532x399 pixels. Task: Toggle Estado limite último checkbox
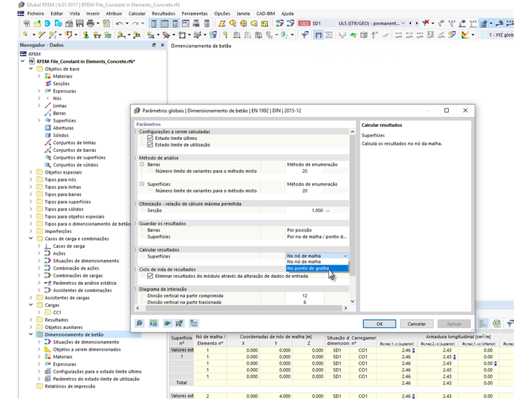coord(150,138)
